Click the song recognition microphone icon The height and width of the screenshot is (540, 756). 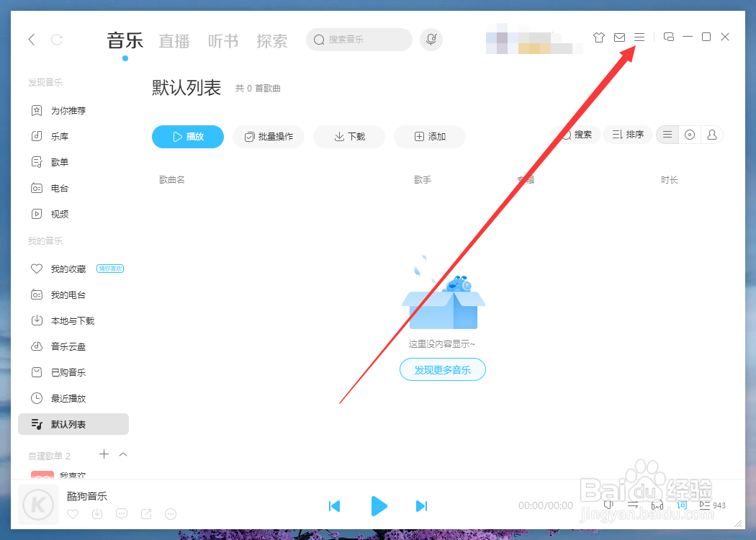click(431, 40)
